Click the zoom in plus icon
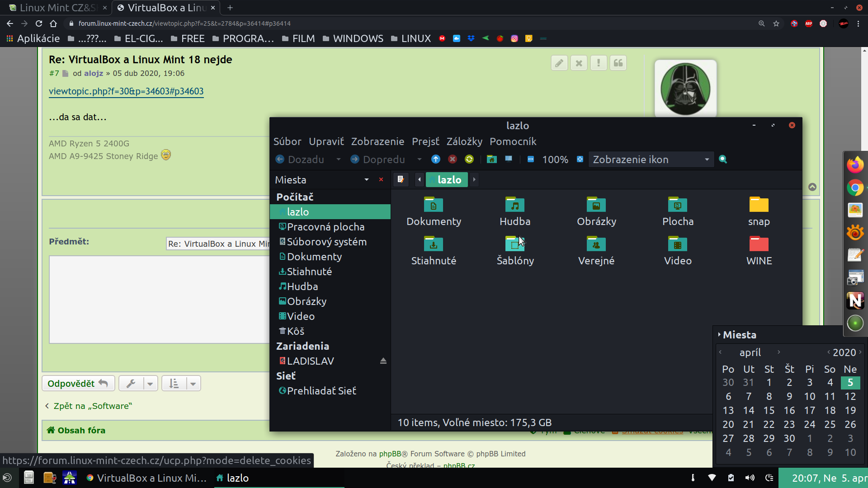 tap(580, 159)
